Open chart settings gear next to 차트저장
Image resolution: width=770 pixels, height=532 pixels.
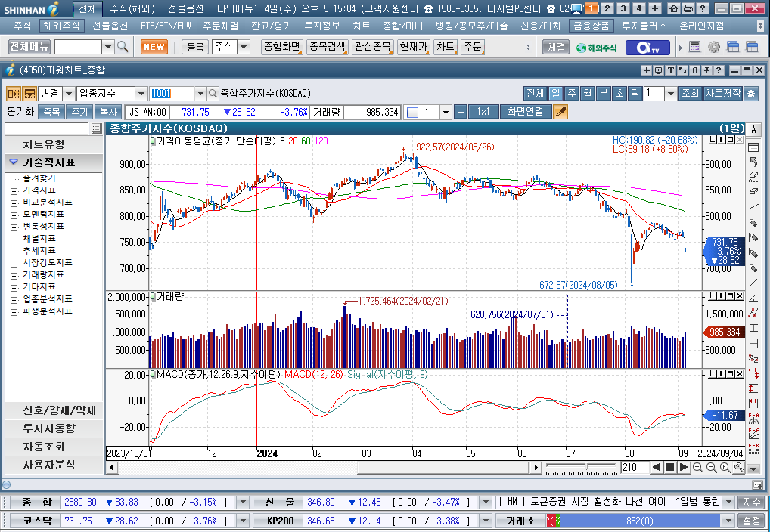click(751, 93)
